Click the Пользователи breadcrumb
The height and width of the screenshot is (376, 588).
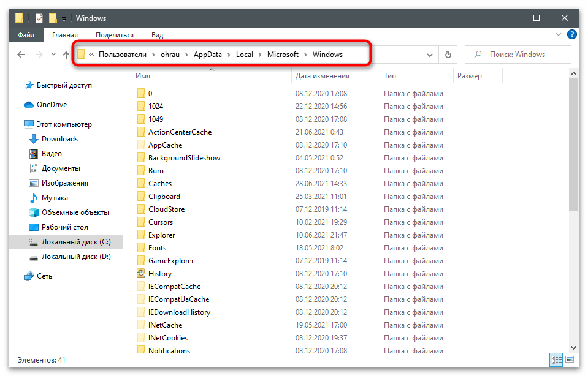(x=122, y=55)
